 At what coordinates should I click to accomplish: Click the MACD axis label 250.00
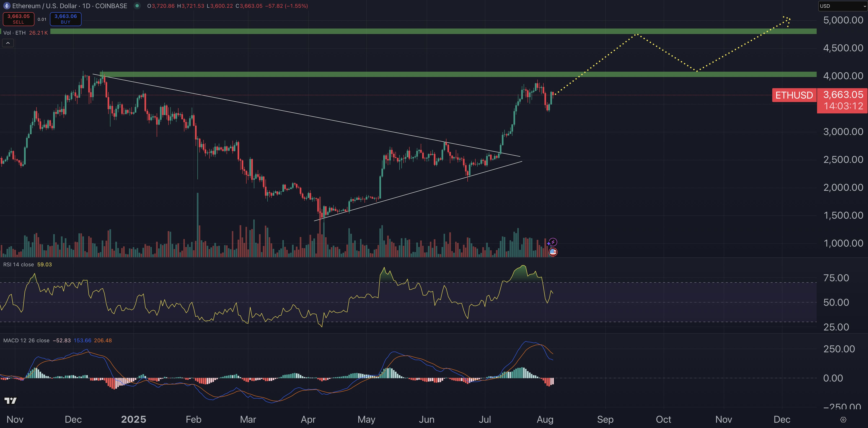(839, 349)
